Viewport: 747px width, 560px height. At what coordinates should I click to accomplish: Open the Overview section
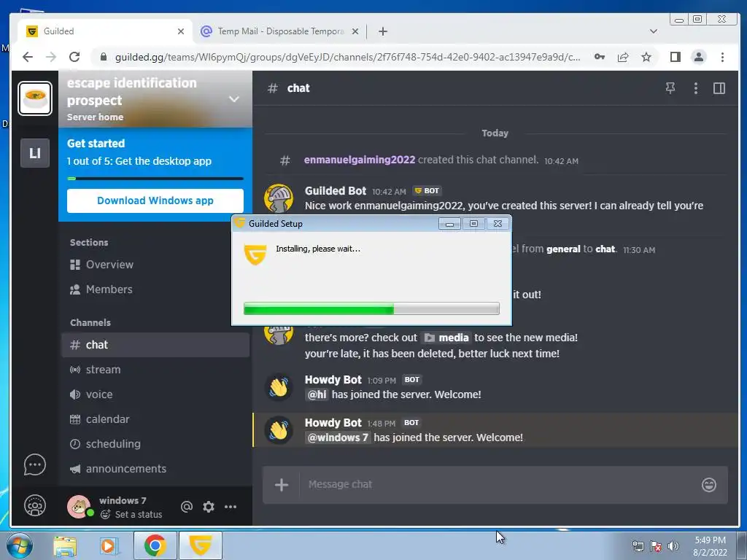(x=155, y=265)
